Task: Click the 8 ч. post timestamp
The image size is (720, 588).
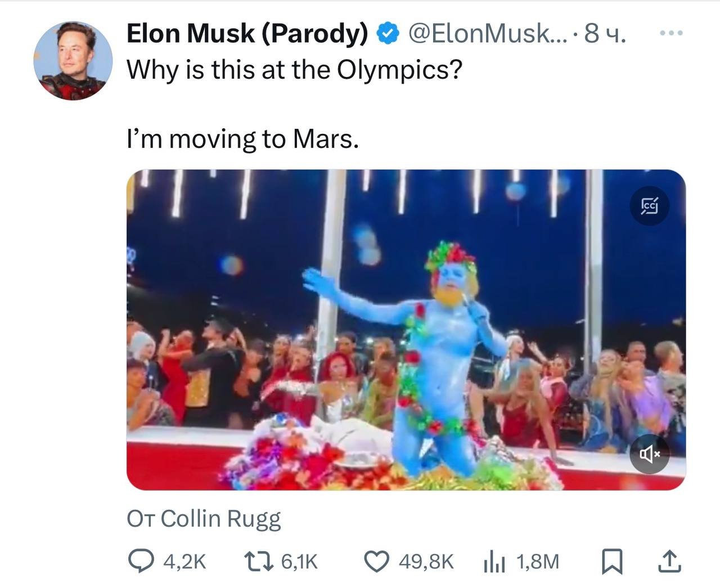Action: [605, 34]
